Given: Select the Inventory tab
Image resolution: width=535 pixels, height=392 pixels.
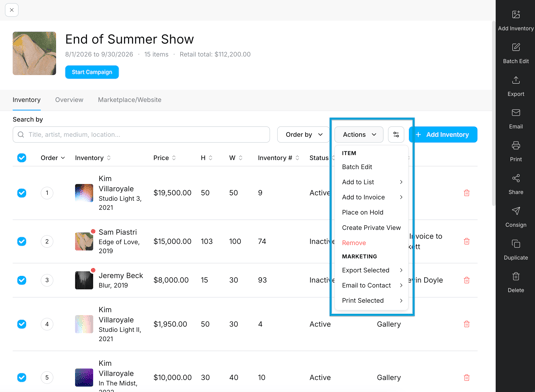Looking at the screenshot, I should 26,100.
